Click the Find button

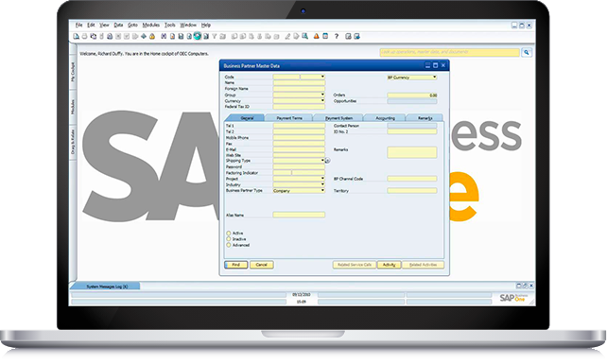tap(236, 265)
